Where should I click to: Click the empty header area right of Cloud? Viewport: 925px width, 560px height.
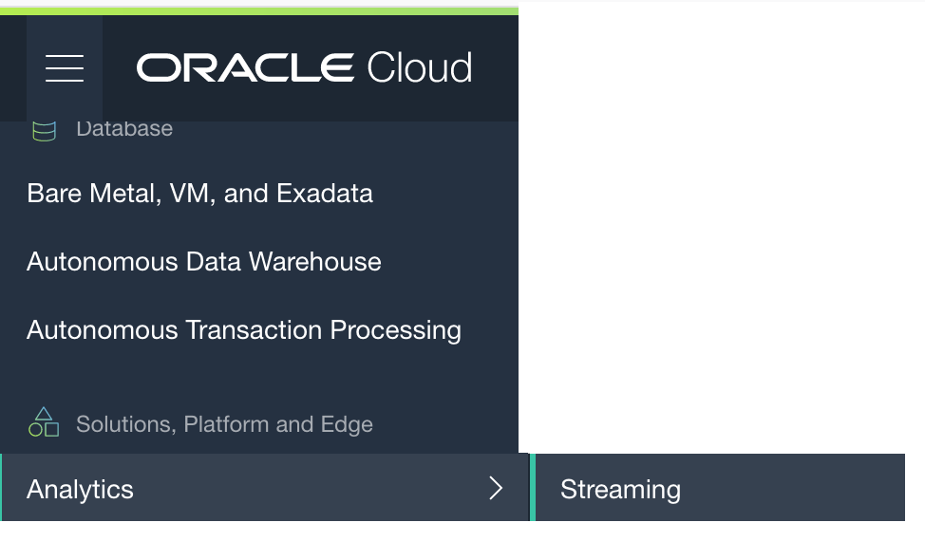point(496,68)
